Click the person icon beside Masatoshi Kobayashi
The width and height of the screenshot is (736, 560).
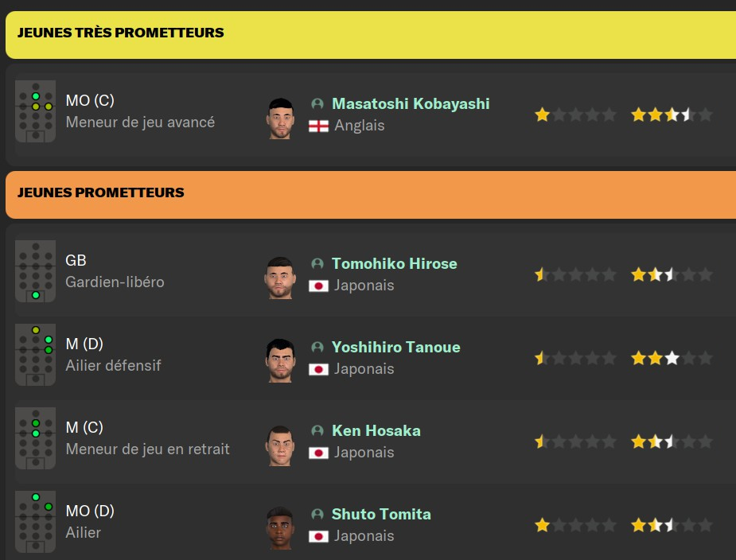317,104
